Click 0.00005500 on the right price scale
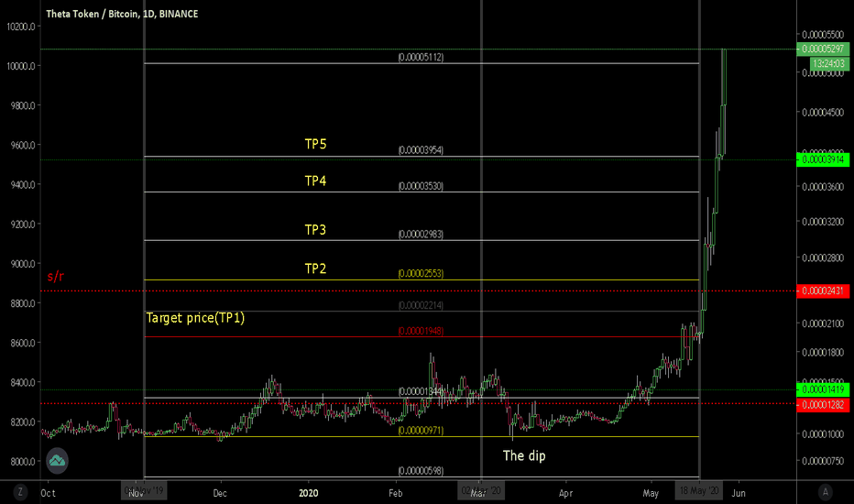 823,36
